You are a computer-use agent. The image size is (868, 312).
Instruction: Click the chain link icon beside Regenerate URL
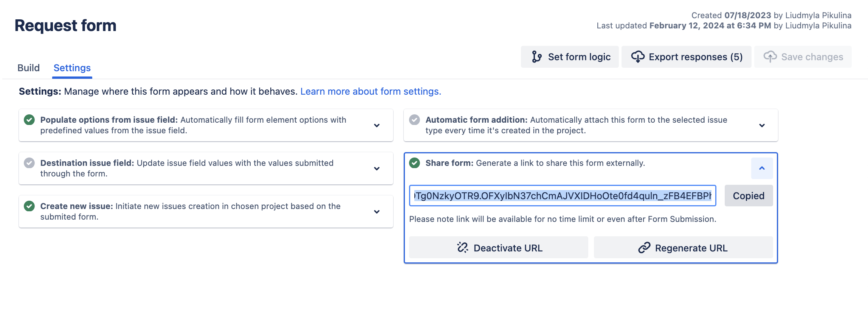644,248
